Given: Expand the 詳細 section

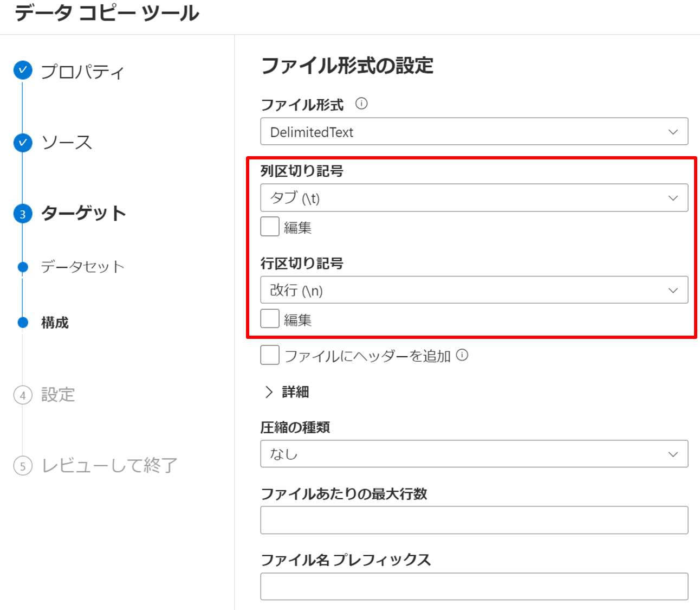Looking at the screenshot, I should [286, 392].
